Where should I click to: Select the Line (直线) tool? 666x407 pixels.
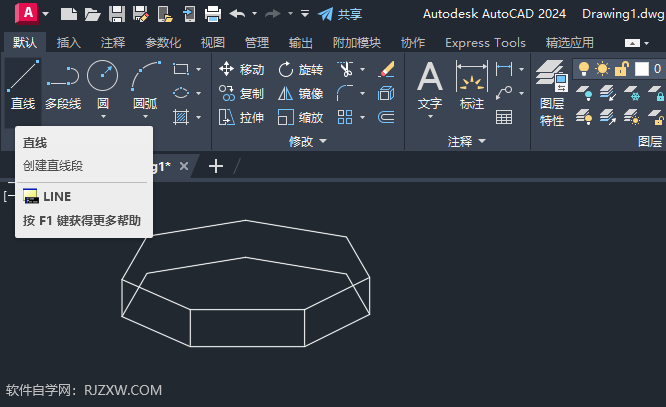pyautogui.click(x=23, y=85)
